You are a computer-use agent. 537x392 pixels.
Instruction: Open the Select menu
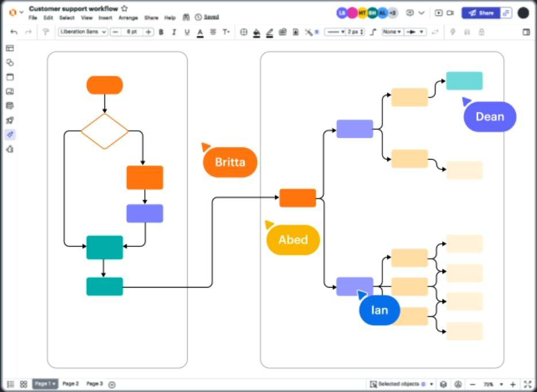[67, 18]
